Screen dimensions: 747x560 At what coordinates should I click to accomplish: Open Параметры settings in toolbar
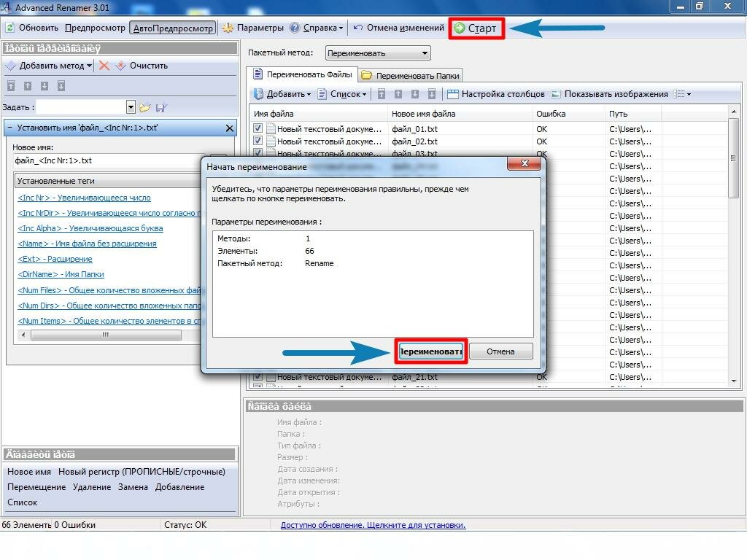(252, 28)
